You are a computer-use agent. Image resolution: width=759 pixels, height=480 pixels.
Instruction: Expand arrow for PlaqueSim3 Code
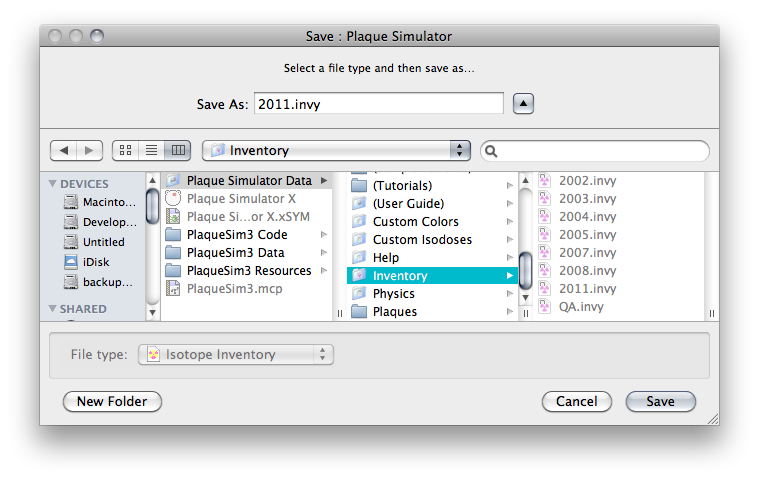324,235
